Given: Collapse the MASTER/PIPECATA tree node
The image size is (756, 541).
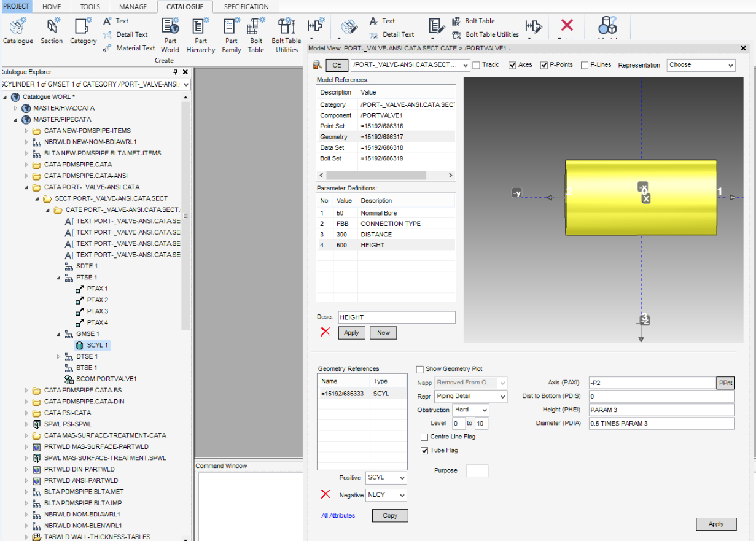Looking at the screenshot, I should [x=15, y=119].
